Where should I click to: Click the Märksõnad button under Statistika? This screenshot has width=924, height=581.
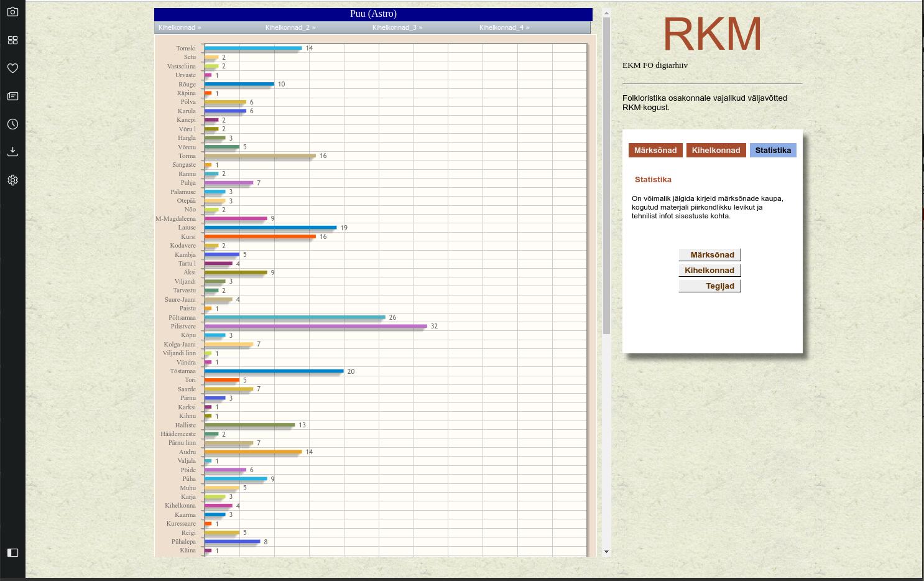tap(710, 255)
